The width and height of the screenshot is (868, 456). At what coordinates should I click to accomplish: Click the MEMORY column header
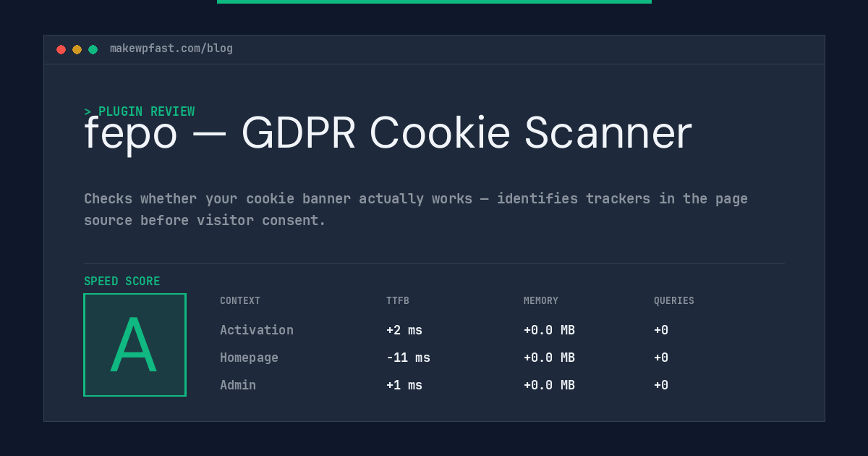[x=541, y=300]
